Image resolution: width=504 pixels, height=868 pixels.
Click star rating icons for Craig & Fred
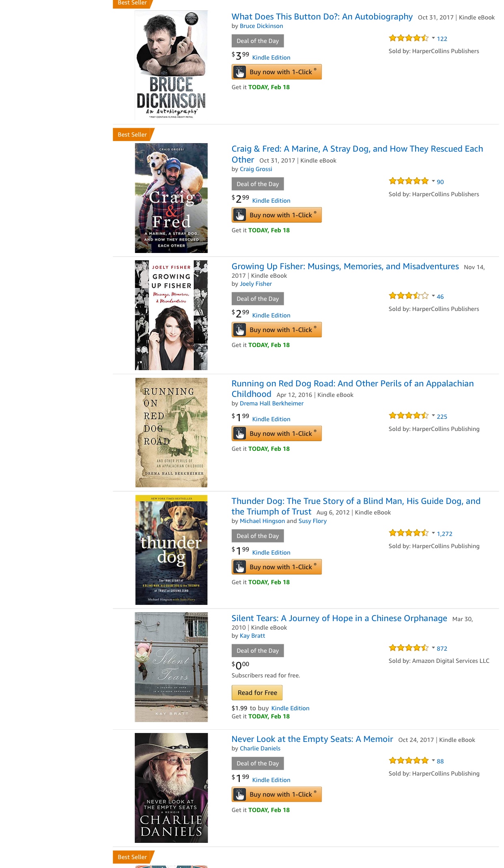tap(409, 181)
